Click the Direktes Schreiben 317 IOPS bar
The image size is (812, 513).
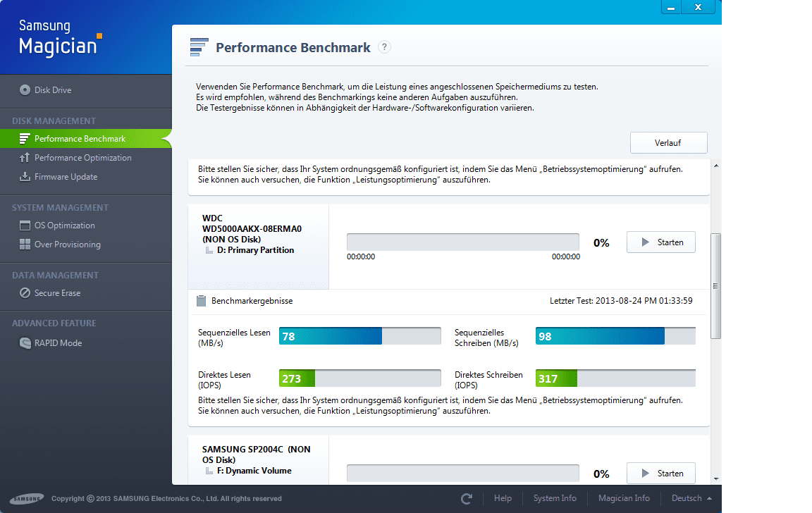615,378
